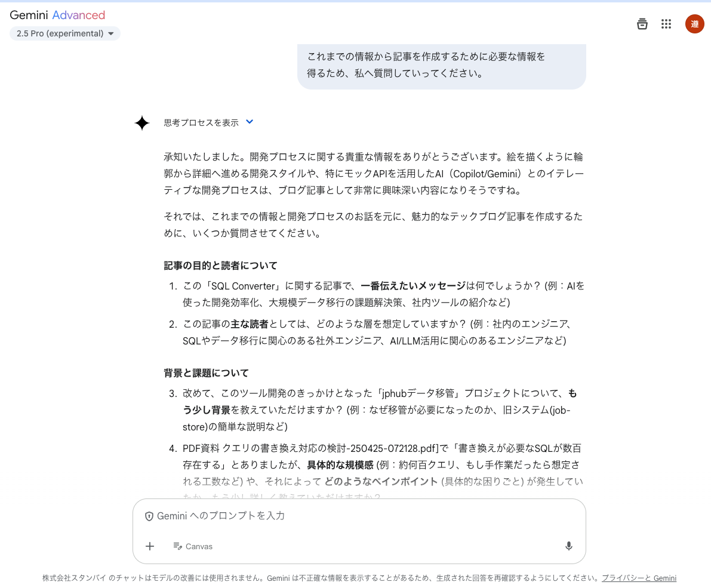The width and height of the screenshot is (711, 588).
Task: Click paragraph starting 承知いたしました
Action: pyautogui.click(x=374, y=174)
